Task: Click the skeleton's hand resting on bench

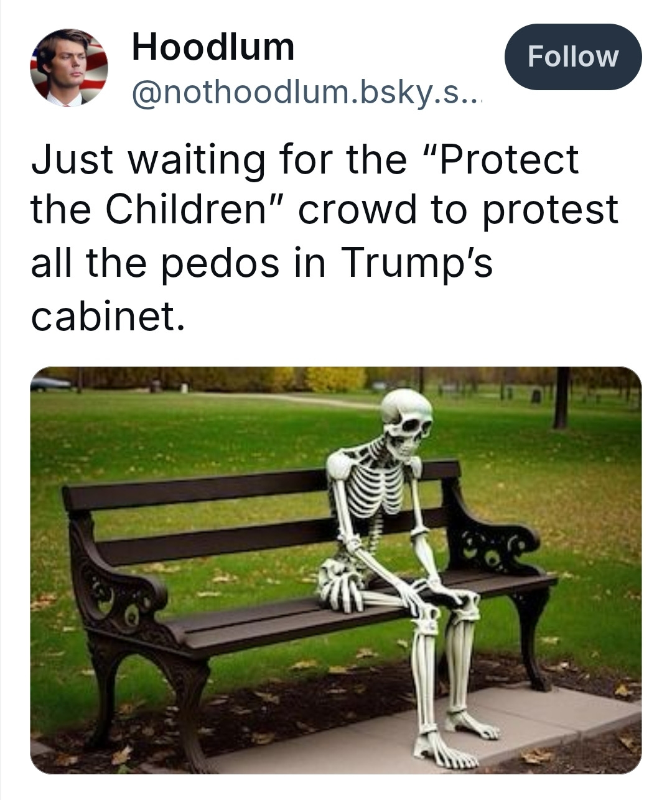Action: pyautogui.click(x=340, y=586)
